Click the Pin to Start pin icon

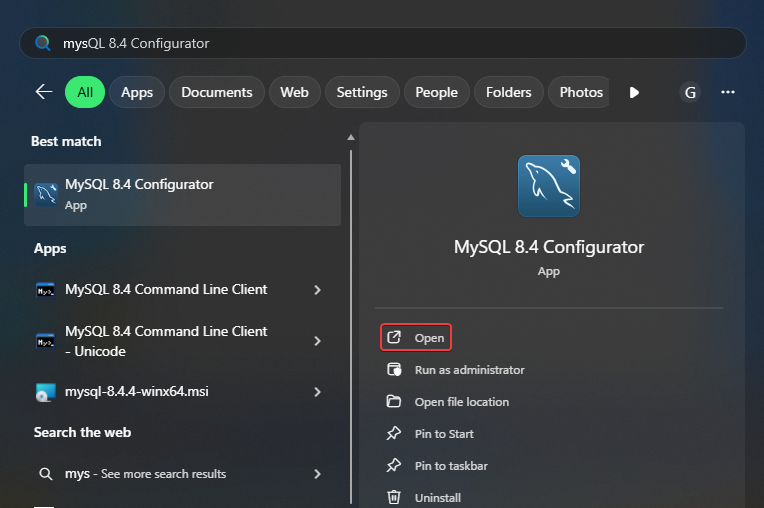[x=394, y=434]
